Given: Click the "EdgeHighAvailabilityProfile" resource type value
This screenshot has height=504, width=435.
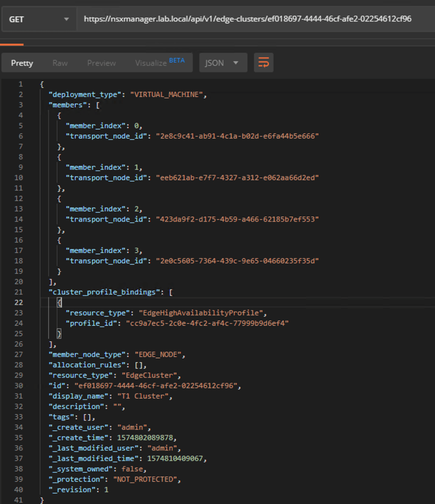Looking at the screenshot, I should click(x=202, y=313).
